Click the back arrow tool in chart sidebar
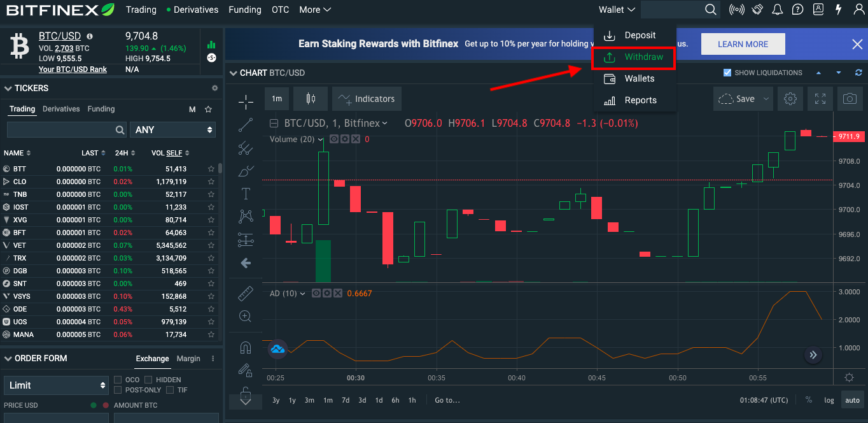The height and width of the screenshot is (423, 868). [x=246, y=263]
